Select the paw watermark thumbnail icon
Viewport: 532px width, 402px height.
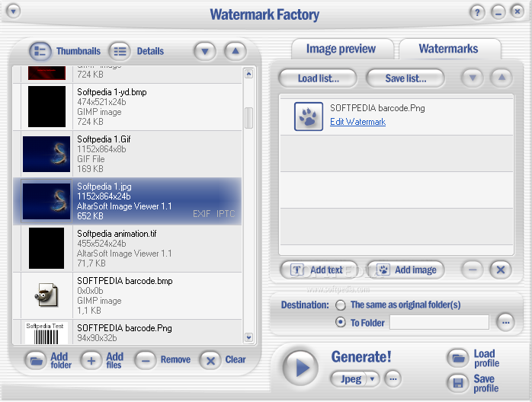[x=309, y=116]
